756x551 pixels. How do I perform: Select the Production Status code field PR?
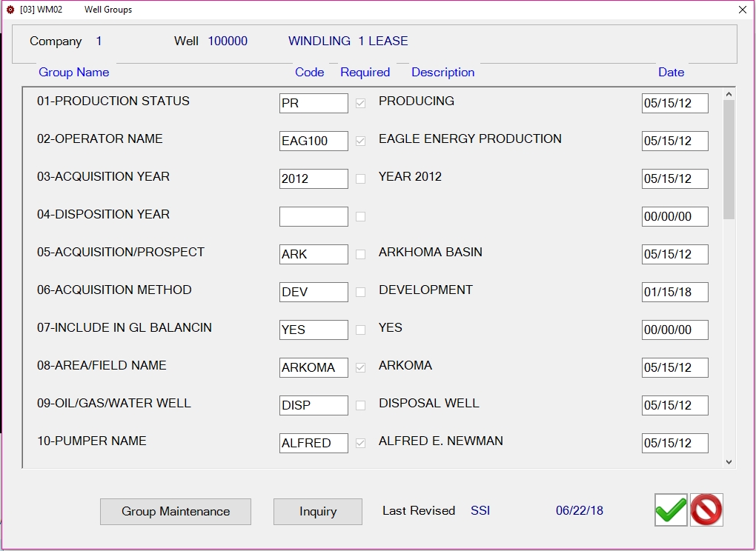[x=314, y=103]
